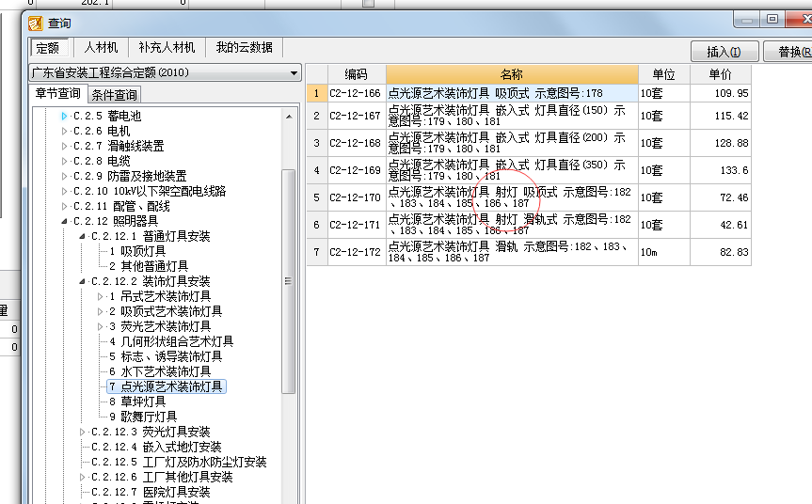Select row code C2-12-171

(356, 225)
